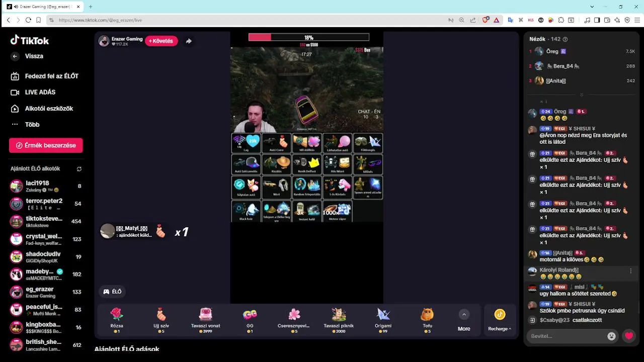Open the Brave Rewards triangle icon
The image size is (644, 362).
(497, 20)
